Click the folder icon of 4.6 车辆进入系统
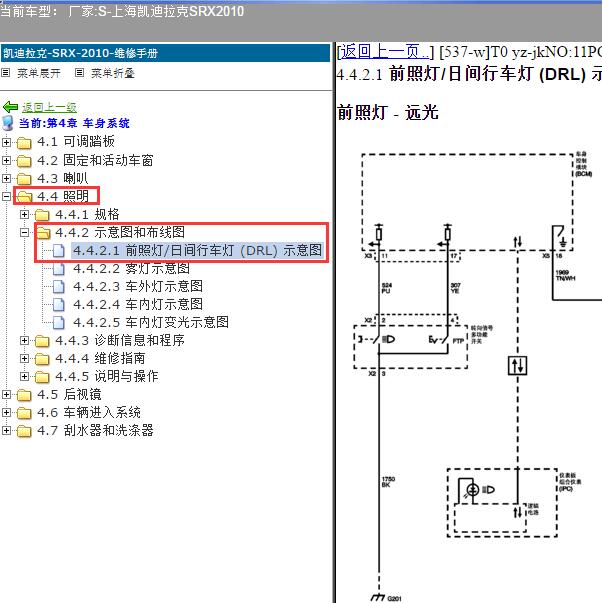602x603 pixels. tap(24, 413)
